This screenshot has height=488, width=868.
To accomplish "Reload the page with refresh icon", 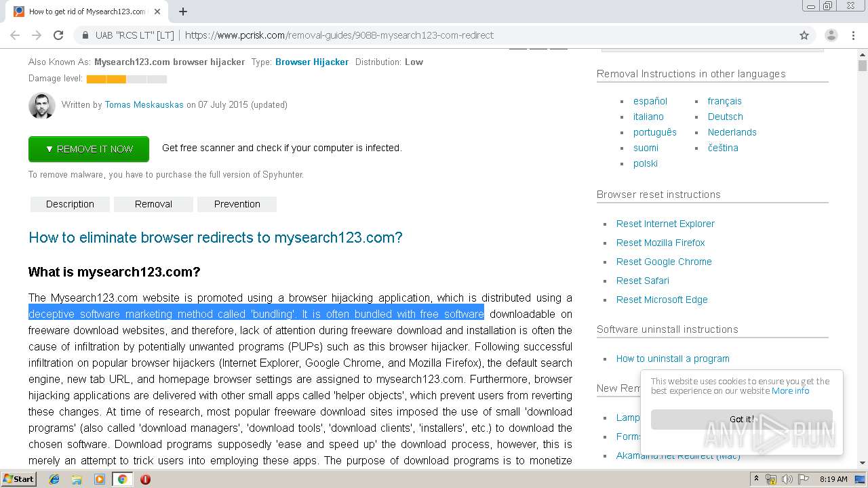I will [58, 35].
